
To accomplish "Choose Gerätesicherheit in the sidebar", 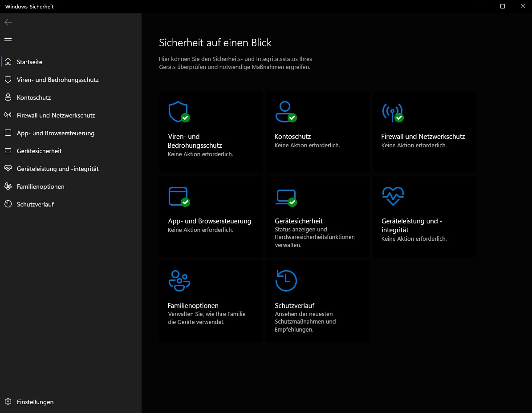I will click(39, 151).
